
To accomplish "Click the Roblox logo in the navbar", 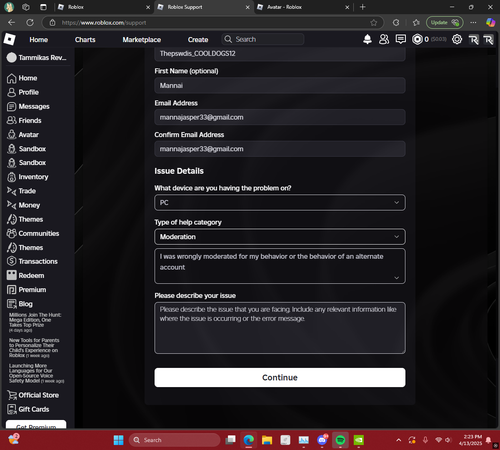I will tap(9, 39).
